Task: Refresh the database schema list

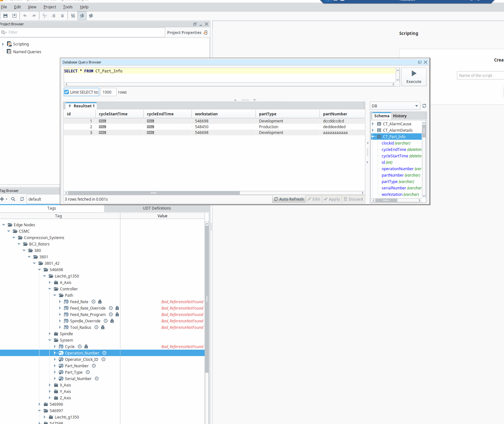Action: pos(424,106)
